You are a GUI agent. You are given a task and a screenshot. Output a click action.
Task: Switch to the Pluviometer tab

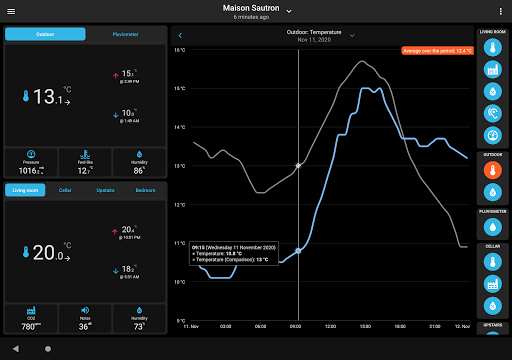[x=126, y=34]
